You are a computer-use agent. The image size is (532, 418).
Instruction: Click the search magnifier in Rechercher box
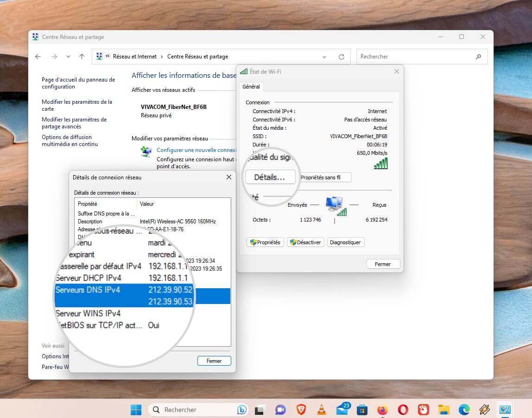[478, 57]
